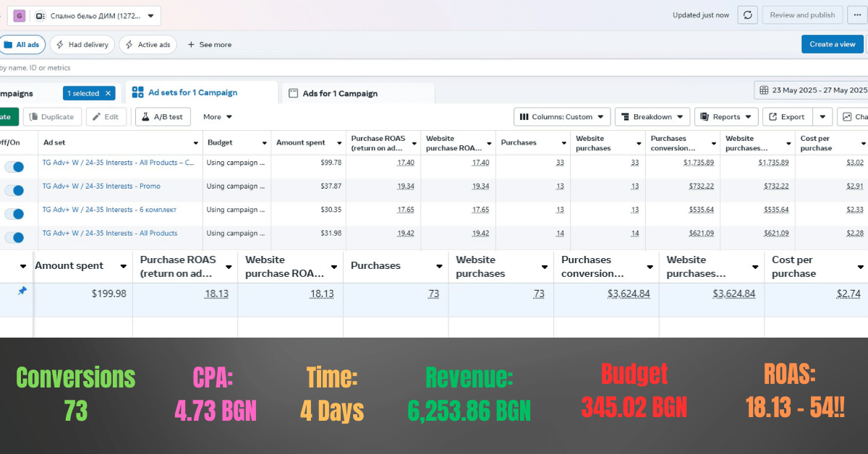Open the Columns: Custom dropdown
The height and width of the screenshot is (454, 868).
pyautogui.click(x=562, y=116)
